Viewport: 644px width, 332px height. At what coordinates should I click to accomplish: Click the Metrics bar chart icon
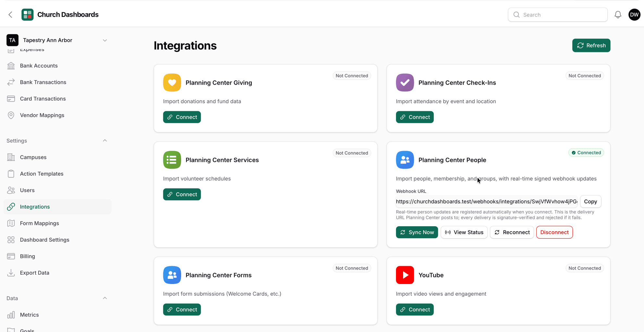coord(11,315)
